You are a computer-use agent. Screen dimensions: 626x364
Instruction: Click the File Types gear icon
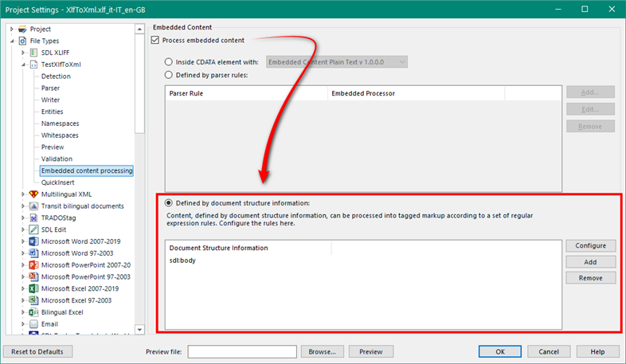click(x=23, y=41)
